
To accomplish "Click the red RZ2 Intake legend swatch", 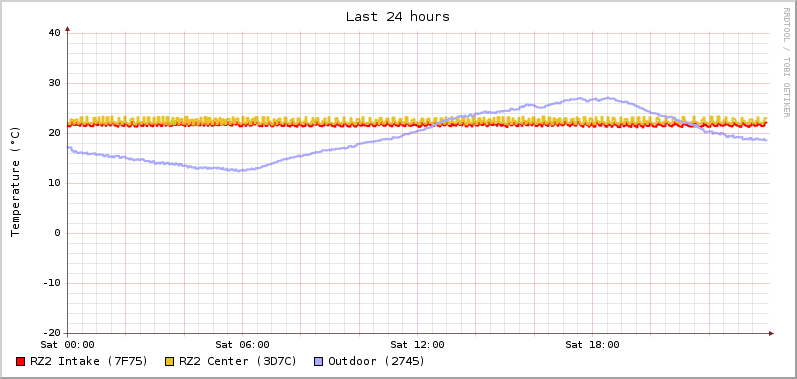I will [20, 362].
